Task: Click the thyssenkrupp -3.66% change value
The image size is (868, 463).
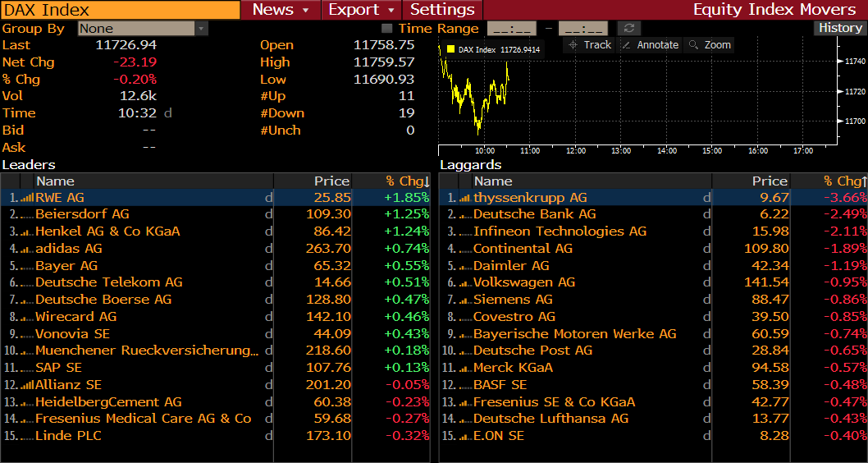Action: (x=845, y=198)
